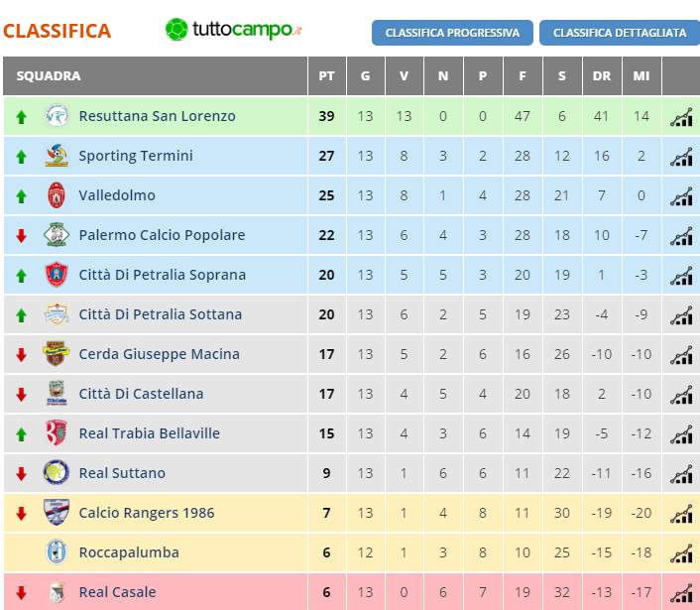700x610 pixels.
Task: Open the Roccapalumba team link
Action: coord(129,552)
